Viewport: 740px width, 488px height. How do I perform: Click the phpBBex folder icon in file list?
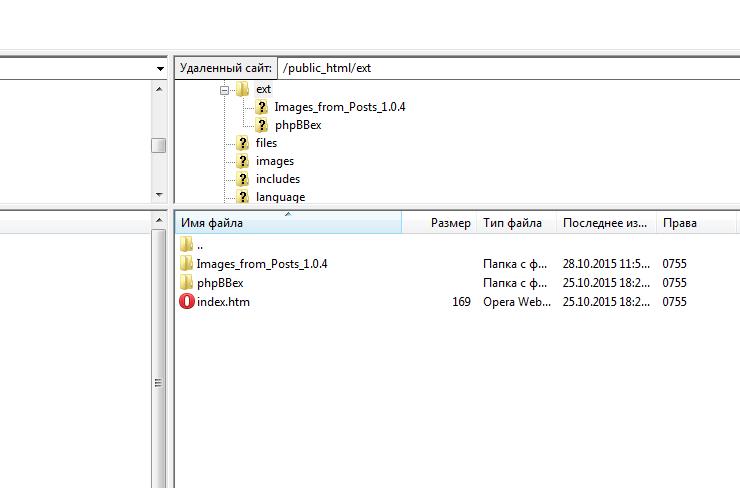coord(186,283)
